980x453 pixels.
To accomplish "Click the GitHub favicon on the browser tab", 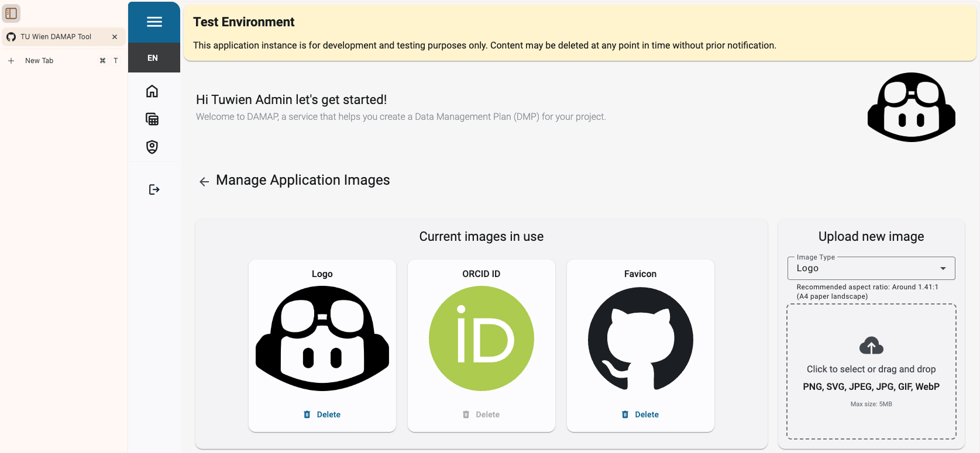I will click(11, 37).
